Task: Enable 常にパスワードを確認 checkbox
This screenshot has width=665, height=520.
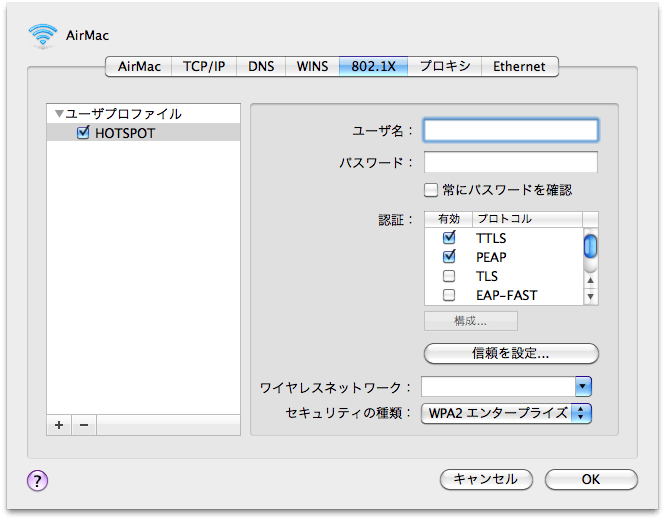Action: click(x=430, y=190)
